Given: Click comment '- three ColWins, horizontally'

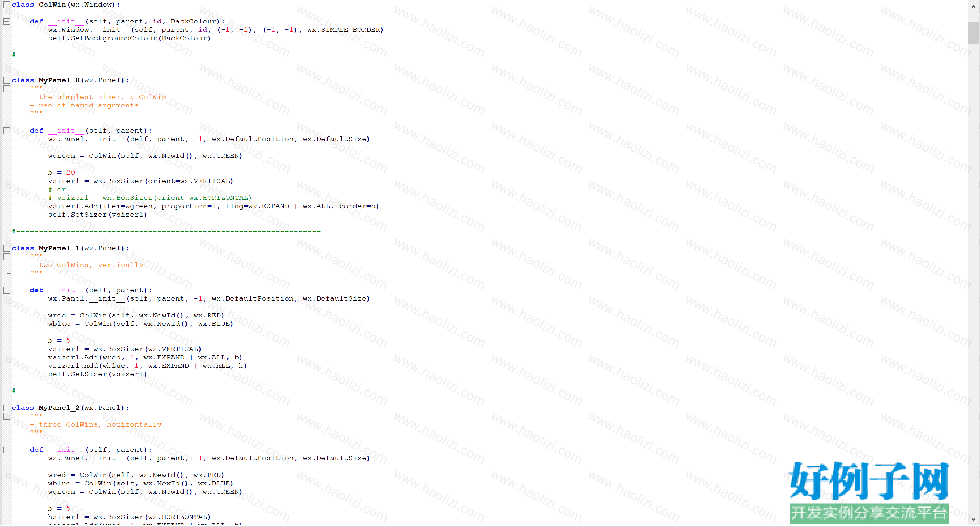Looking at the screenshot, I should (x=96, y=425).
